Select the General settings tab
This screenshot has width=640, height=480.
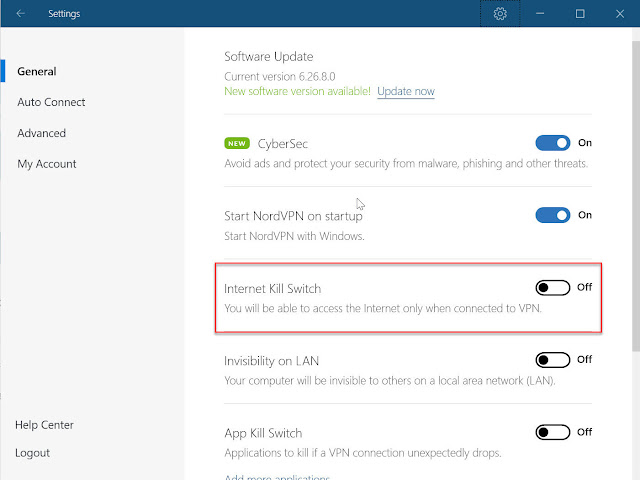click(x=37, y=71)
